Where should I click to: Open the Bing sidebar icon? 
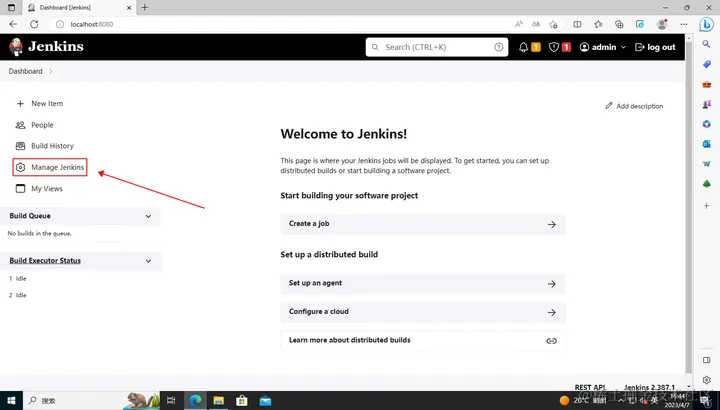[707, 24]
